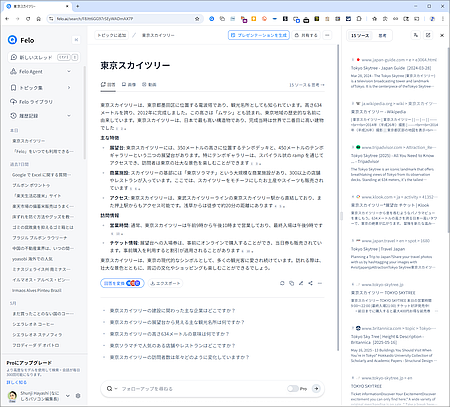The image size is (450, 407).
Task: Open answer more-options ellipsis icon
Action: [320, 283]
